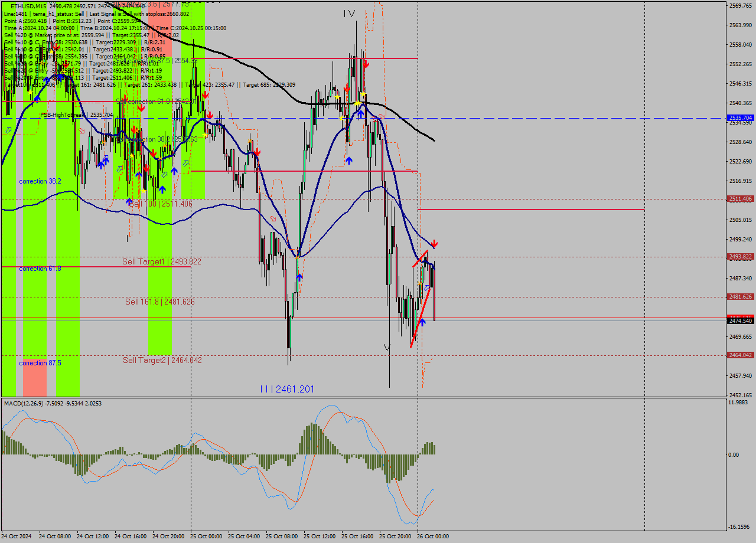Click the 2469.665 price scale value
Screen dimensions: 756x543
click(x=741, y=336)
